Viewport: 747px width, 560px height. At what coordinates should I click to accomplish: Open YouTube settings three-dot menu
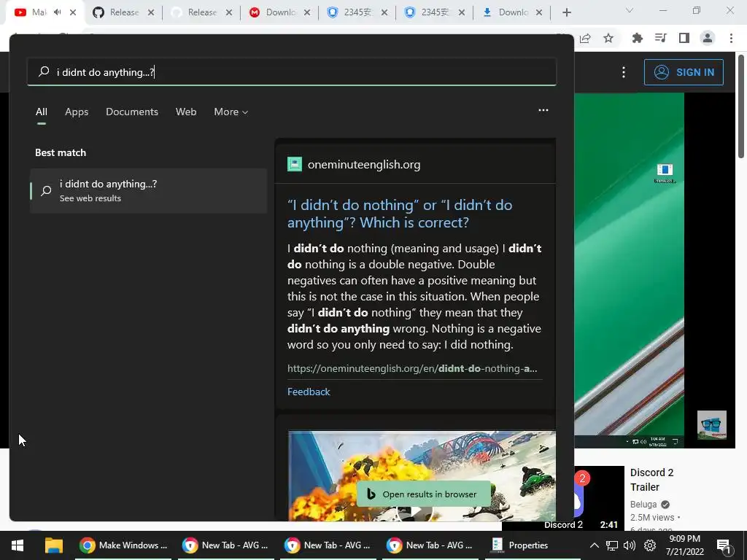coord(624,72)
